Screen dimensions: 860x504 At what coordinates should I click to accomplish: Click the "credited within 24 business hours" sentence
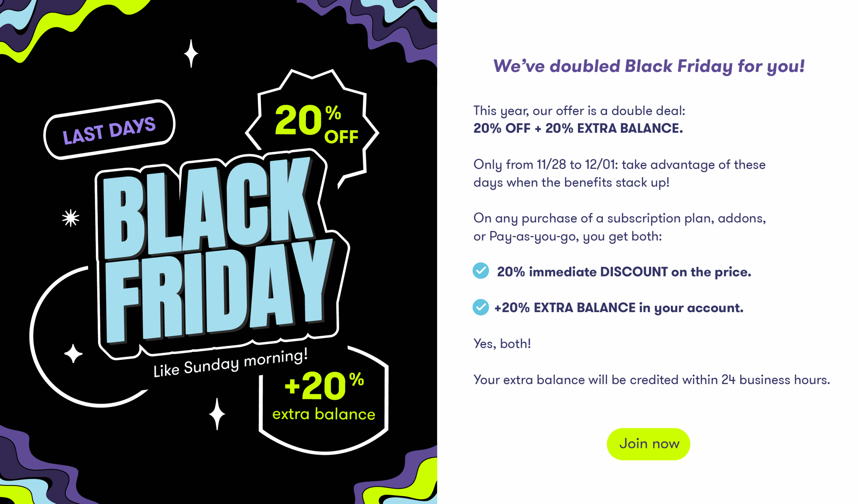point(651,380)
